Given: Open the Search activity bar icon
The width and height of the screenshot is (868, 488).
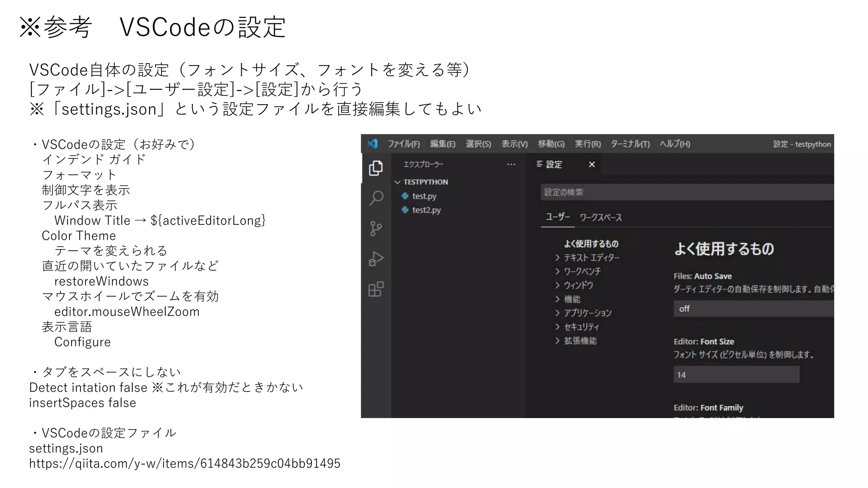Looking at the screenshot, I should 376,198.
